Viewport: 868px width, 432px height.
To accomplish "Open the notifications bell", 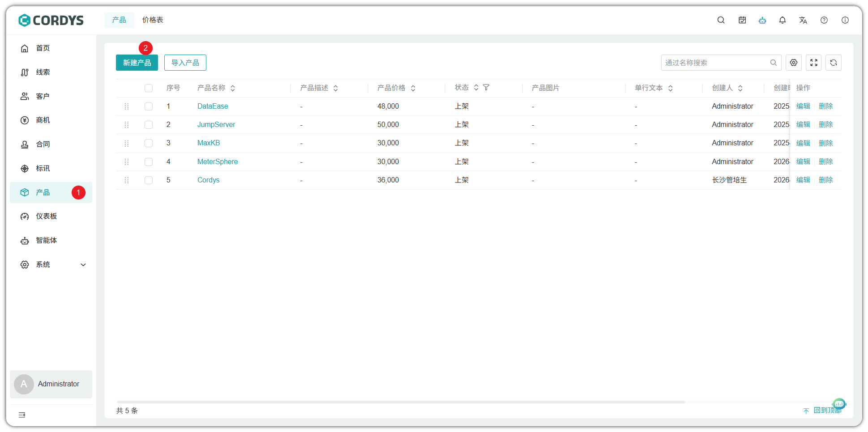I will tap(782, 20).
